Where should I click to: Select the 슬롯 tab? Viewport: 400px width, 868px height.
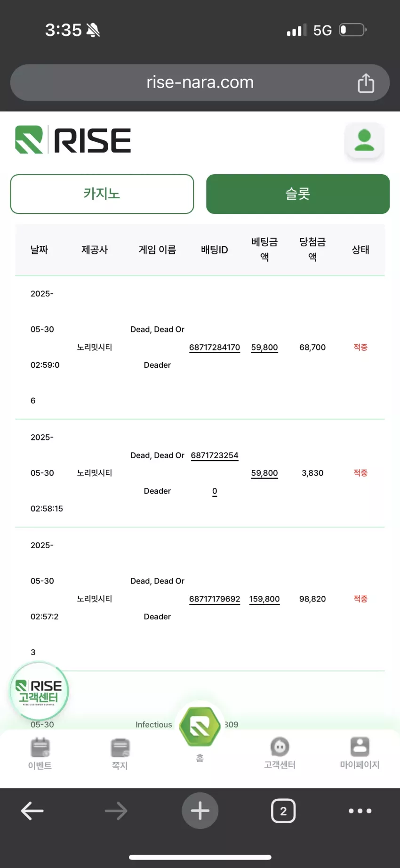(298, 194)
